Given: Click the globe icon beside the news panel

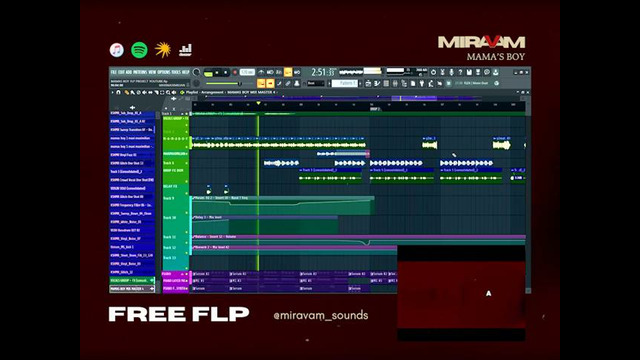Looking at the screenshot, I should coord(496,83).
